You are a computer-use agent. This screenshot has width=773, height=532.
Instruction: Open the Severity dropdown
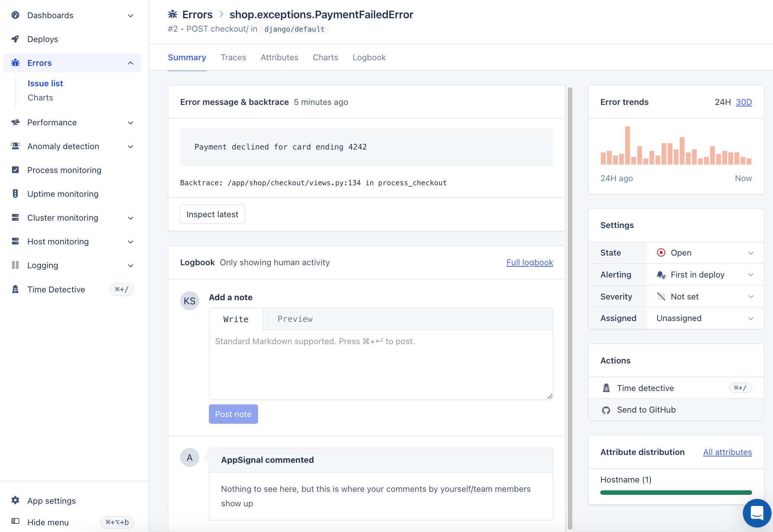pos(705,297)
